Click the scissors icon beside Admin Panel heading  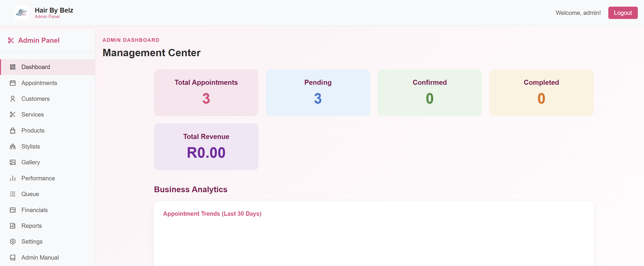pos(11,40)
